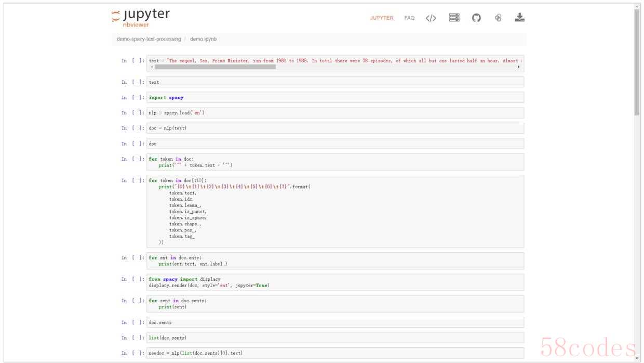Click the token.is_punct line
The width and height of the screenshot is (644, 363).
[x=188, y=212]
